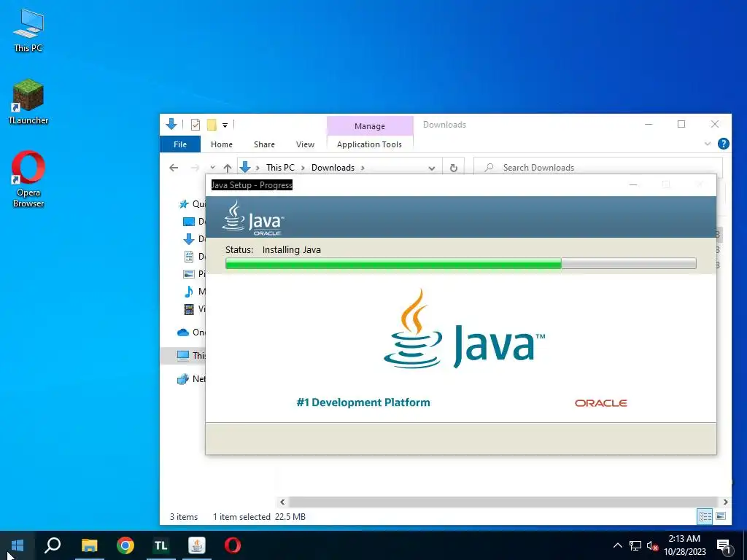
Task: Expand the Explorer ribbon chevron
Action: [x=708, y=144]
